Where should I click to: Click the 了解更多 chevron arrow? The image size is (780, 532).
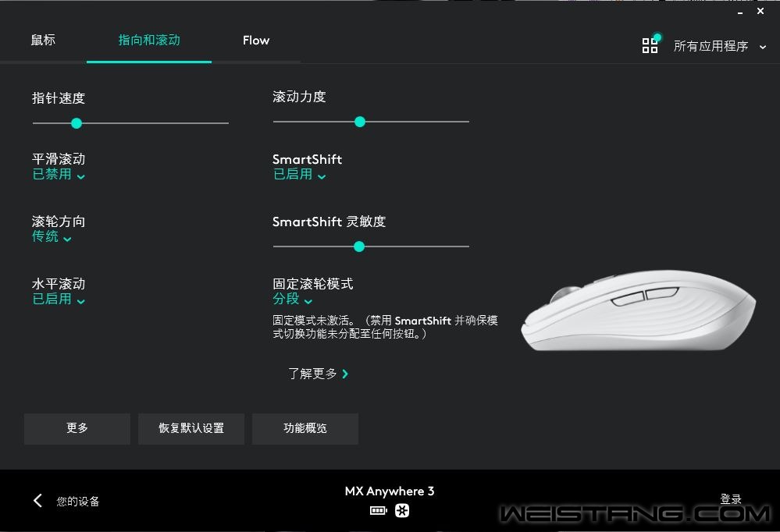click(x=345, y=374)
